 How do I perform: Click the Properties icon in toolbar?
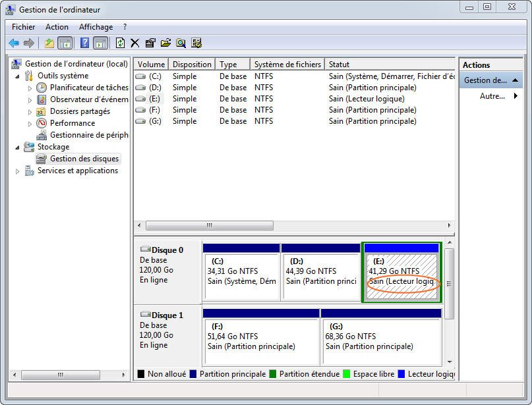tap(150, 43)
